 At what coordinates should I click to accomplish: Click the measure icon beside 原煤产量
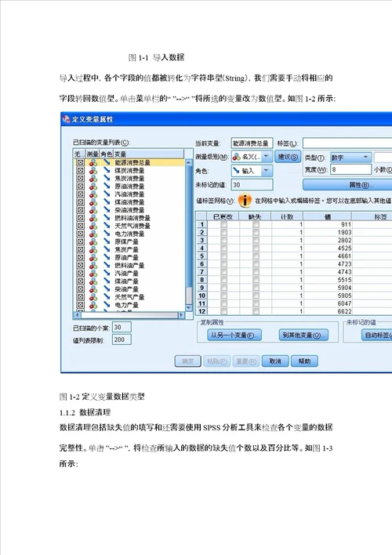click(93, 241)
